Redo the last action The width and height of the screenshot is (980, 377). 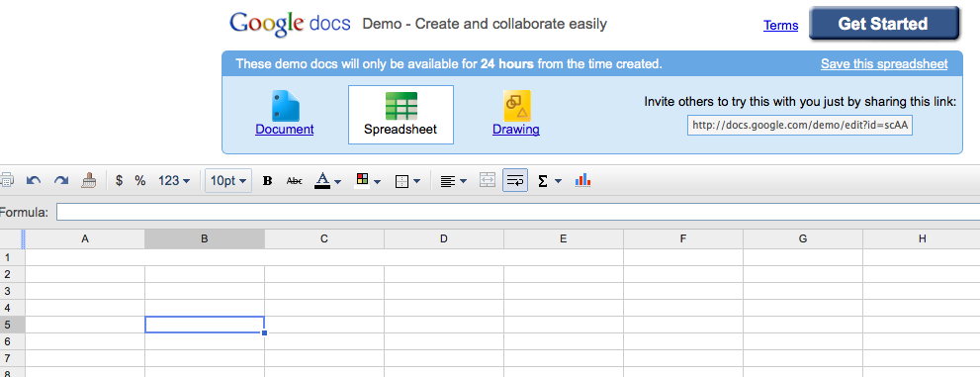pyautogui.click(x=60, y=181)
